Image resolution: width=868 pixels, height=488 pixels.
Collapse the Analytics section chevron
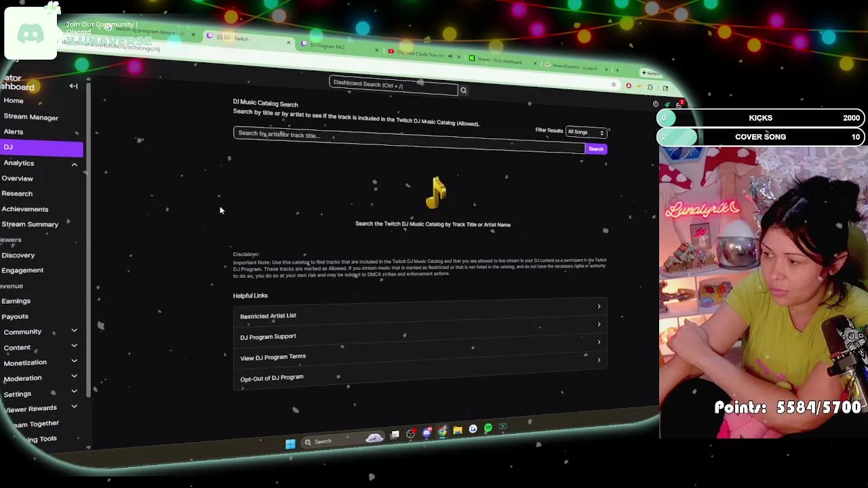pyautogui.click(x=75, y=165)
